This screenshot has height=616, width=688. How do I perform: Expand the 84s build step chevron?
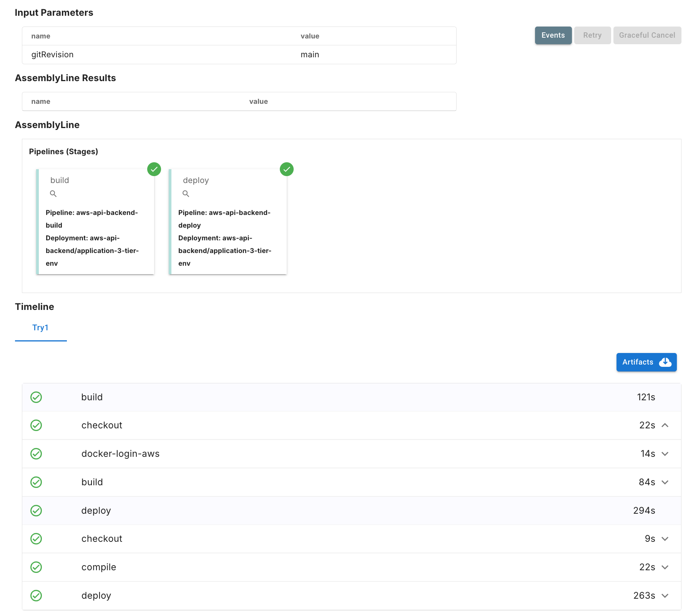coord(665,482)
